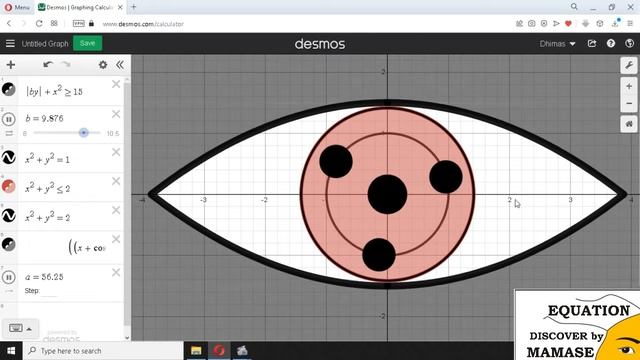Undo the last change
Screen dimensions: 640x360
(48, 64)
